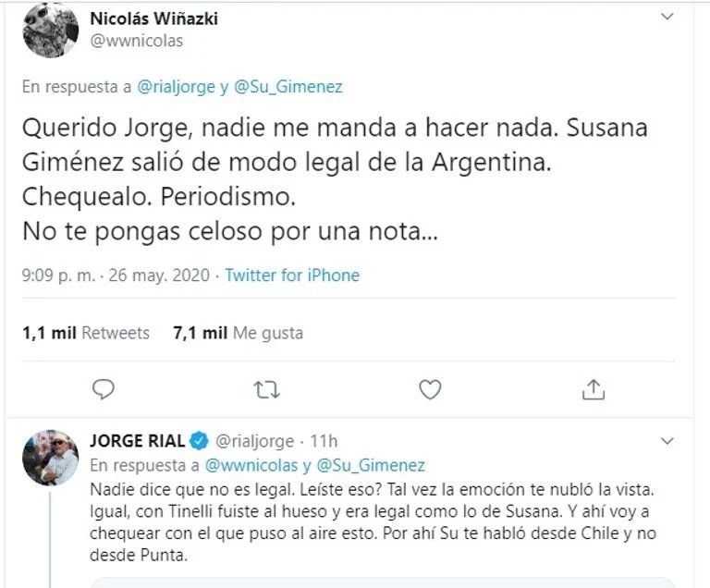The width and height of the screenshot is (710, 588).
Task: Click the JORGE RIAL display name
Action: pos(137,440)
